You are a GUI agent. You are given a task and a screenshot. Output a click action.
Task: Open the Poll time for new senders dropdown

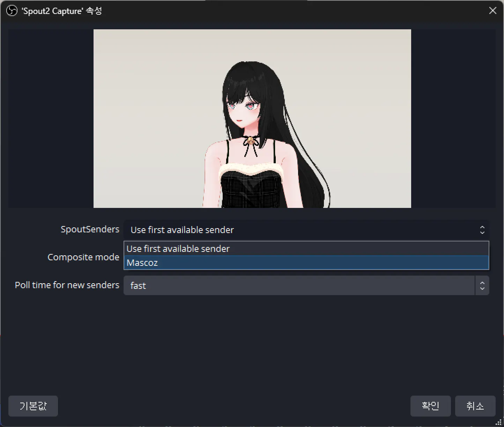pos(306,285)
